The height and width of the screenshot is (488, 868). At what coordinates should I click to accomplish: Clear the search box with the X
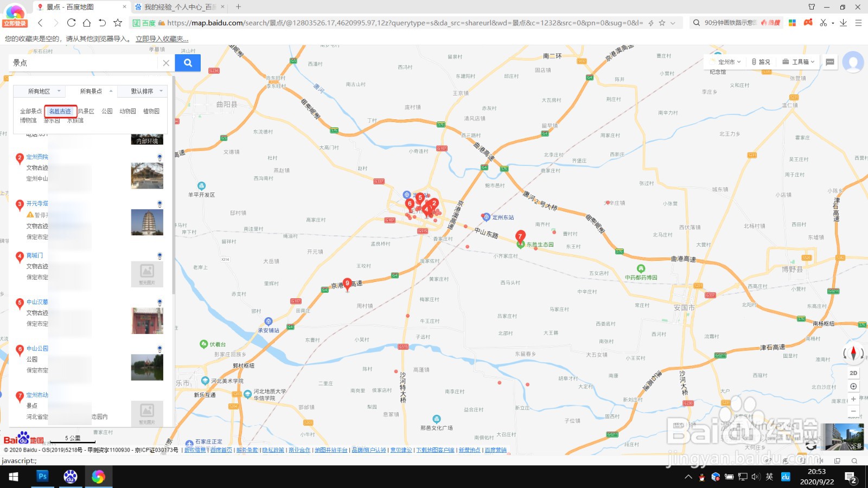(166, 63)
